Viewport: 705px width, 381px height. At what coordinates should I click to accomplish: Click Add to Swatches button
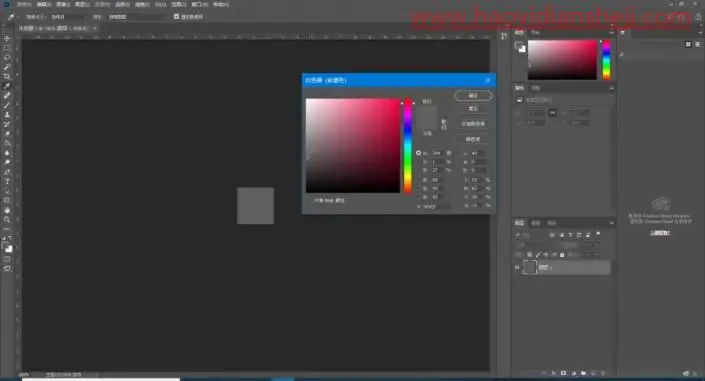(x=473, y=124)
